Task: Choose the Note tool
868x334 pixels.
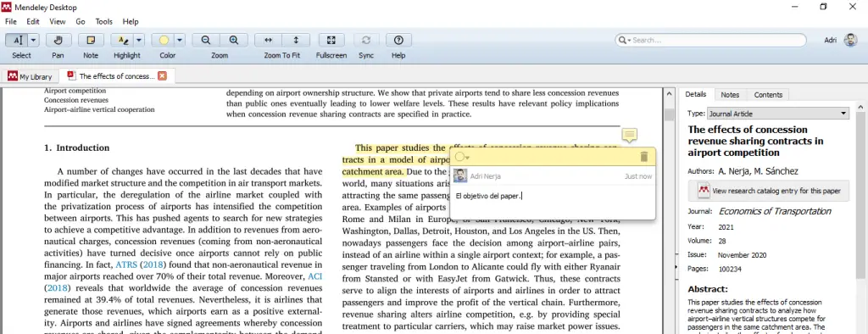Action: pyautogui.click(x=91, y=41)
